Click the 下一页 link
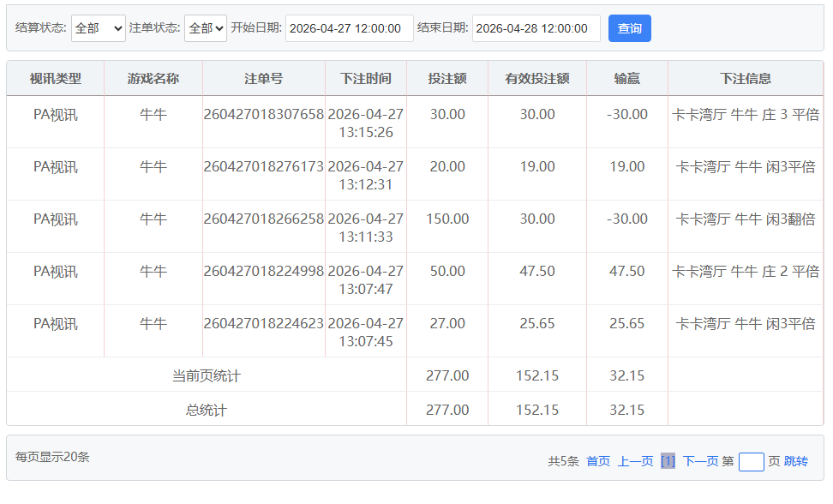The height and width of the screenshot is (504, 833). 700,461
